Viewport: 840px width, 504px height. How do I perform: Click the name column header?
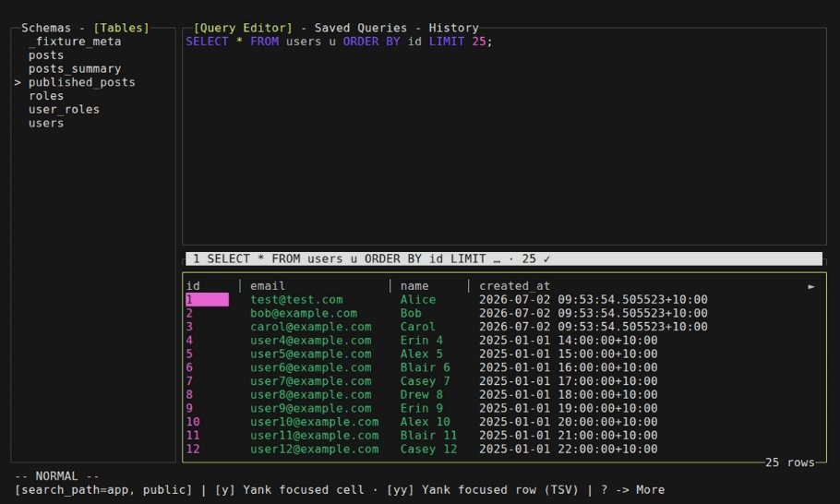pos(414,286)
